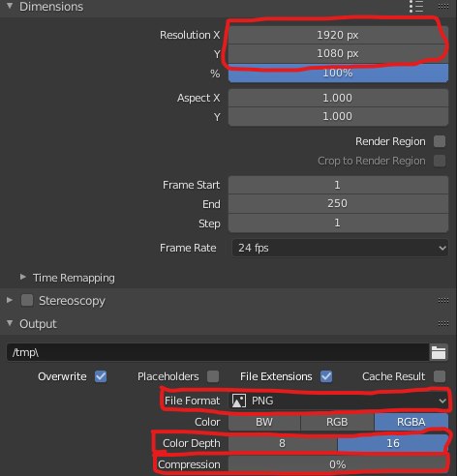The width and height of the screenshot is (457, 476).
Task: Collapse the Dimensions panel
Action: pos(10,6)
